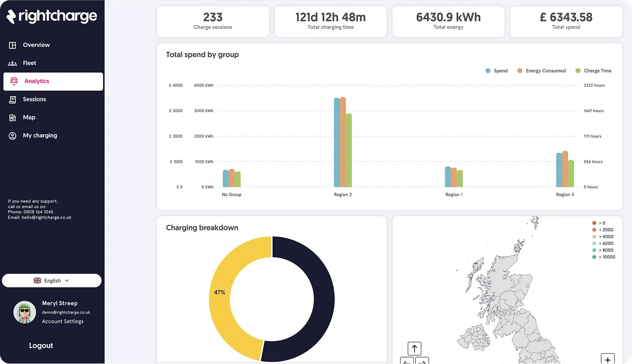This screenshot has height=364, width=632.
Task: Click the Fleet people icon
Action: tap(11, 63)
